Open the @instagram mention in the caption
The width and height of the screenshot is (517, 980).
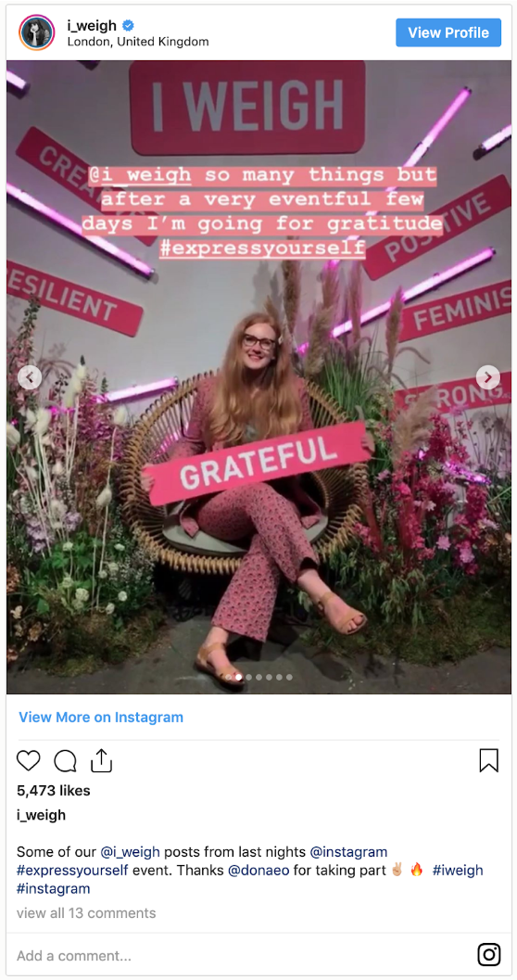pos(348,852)
